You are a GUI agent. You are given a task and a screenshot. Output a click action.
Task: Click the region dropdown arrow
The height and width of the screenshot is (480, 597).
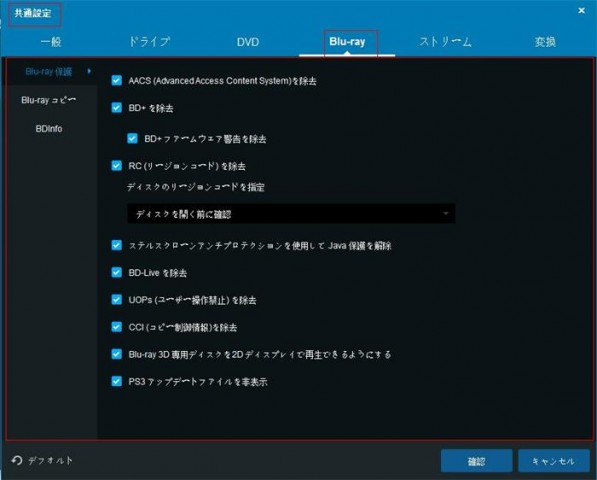pyautogui.click(x=445, y=214)
